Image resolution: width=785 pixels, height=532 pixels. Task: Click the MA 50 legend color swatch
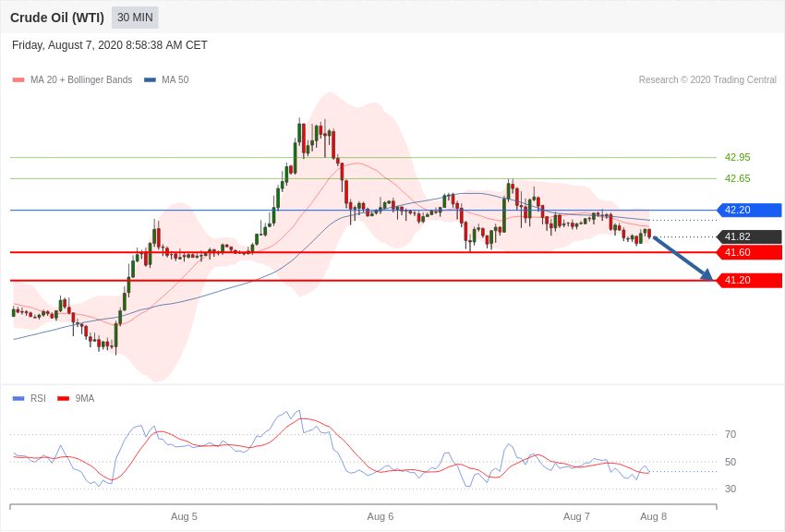[150, 79]
